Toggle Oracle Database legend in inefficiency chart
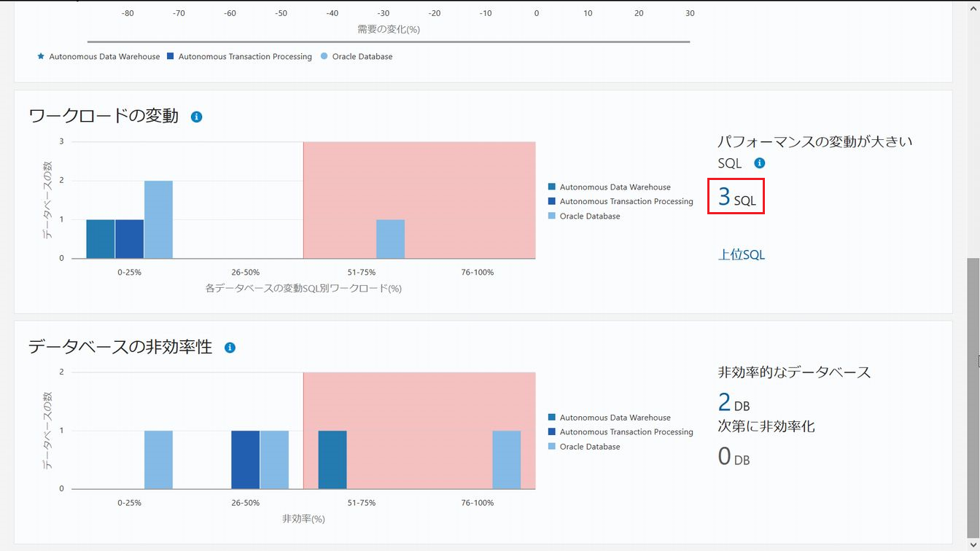This screenshot has width=980, height=551. [584, 447]
